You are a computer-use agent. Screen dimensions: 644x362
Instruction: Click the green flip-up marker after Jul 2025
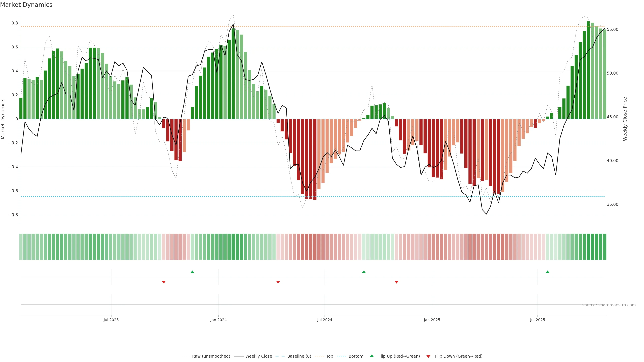coord(548,272)
